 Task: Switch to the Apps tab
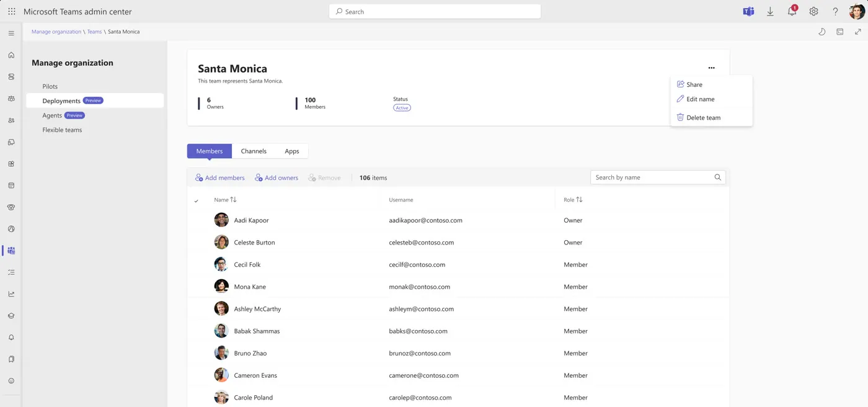tap(292, 151)
